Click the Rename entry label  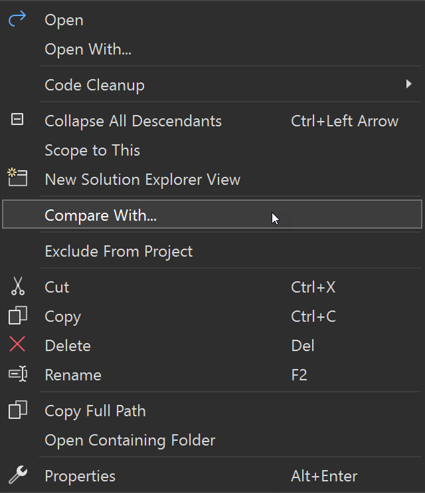(x=73, y=375)
